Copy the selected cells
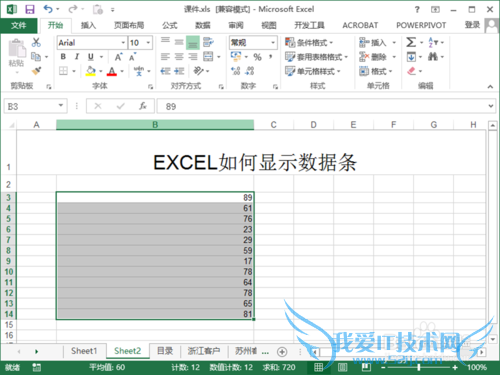 click(36, 57)
